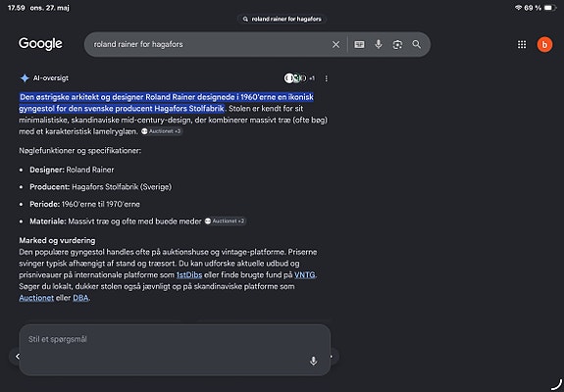Image resolution: width=564 pixels, height=392 pixels.
Task: Clear the search box with X icon
Action: [x=335, y=44]
